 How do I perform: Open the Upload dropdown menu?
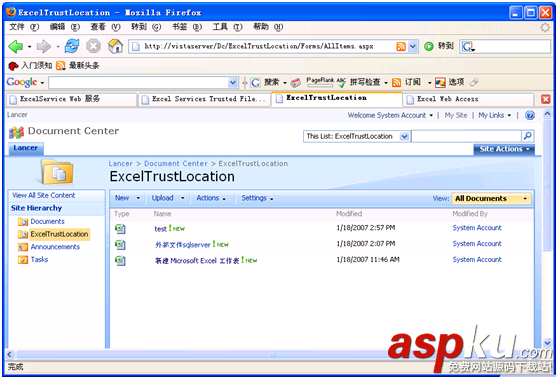pos(168,198)
